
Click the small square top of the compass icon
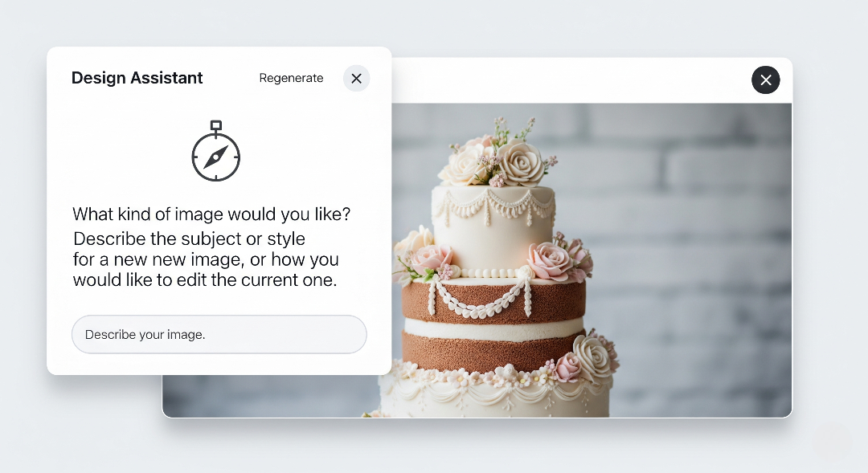[x=216, y=125]
